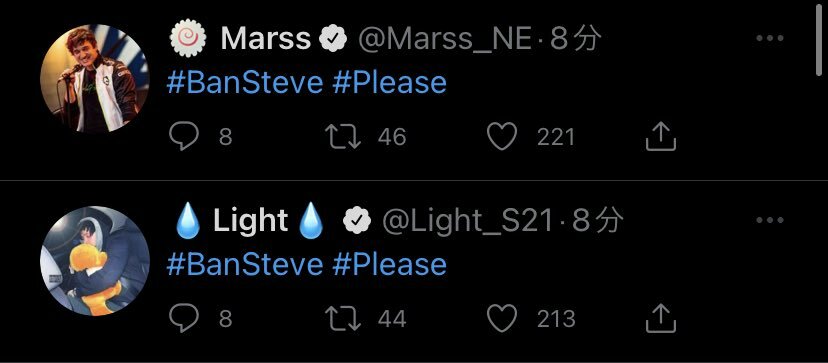Click #BanSteve hashtag in Marss tweet
This screenshot has width=828, height=363.
point(244,83)
